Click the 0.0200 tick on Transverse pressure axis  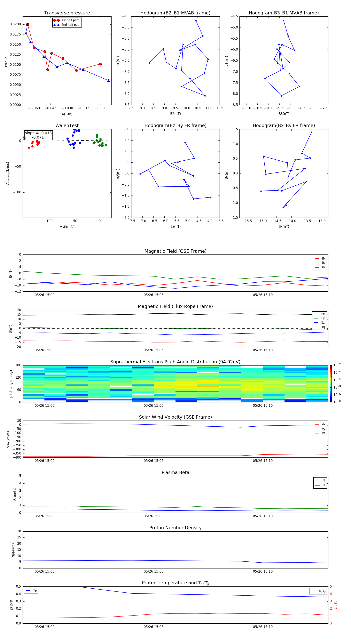(15, 24)
